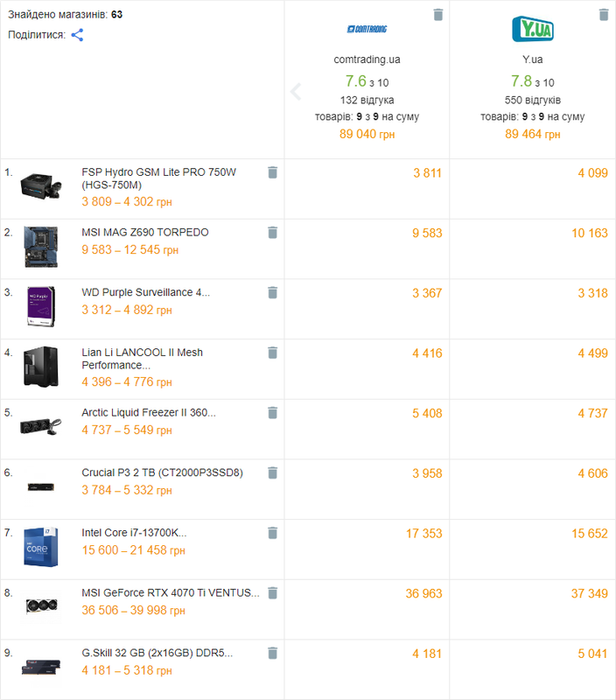The image size is (616, 700).
Task: Delete Intel Core i7-13700K item
Action: click(273, 533)
